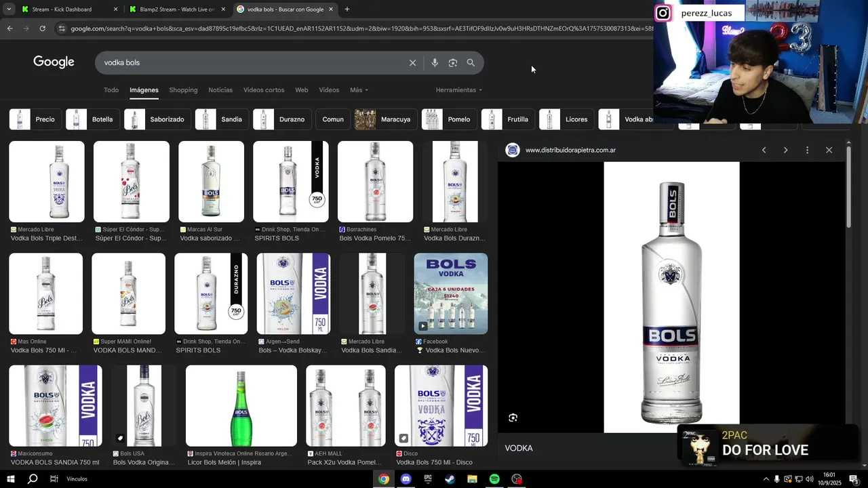Open www.distribuidorapietra.com.ar source link
868x488 pixels.
(570, 150)
